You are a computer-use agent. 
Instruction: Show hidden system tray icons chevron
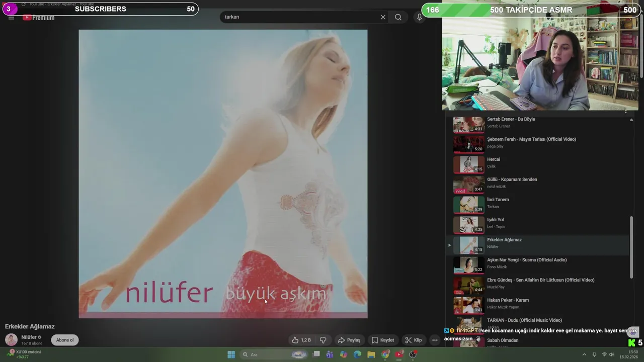pos(584,354)
